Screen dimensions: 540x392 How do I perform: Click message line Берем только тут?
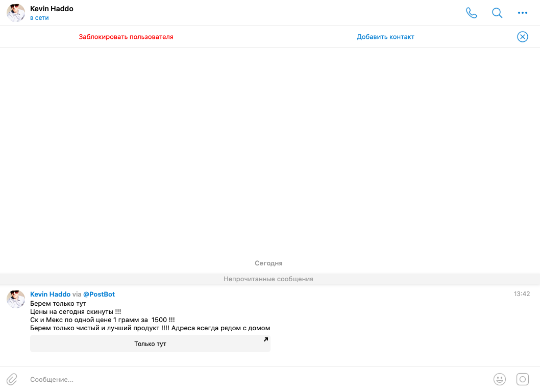tap(58, 304)
